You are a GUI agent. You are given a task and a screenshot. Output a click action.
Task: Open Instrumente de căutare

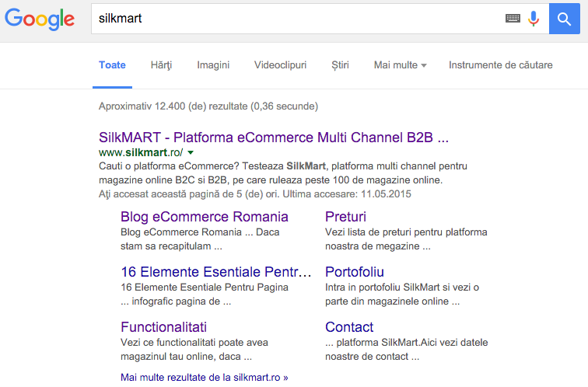click(501, 65)
